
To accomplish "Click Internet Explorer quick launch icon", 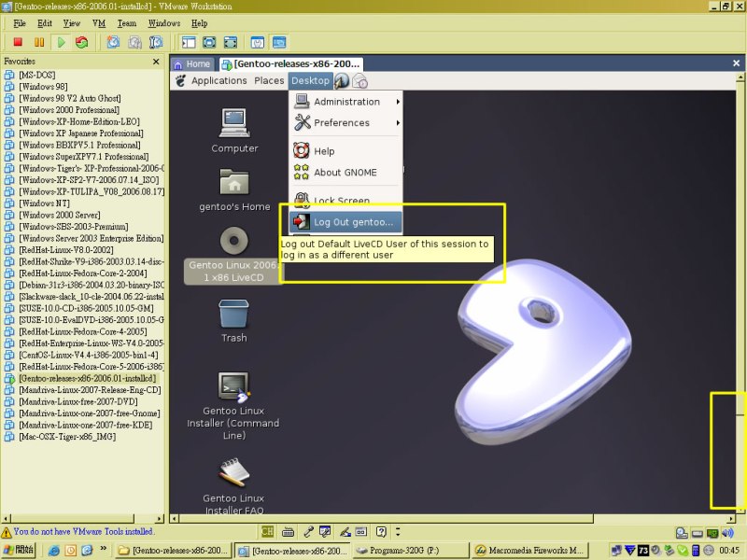I will [54, 551].
